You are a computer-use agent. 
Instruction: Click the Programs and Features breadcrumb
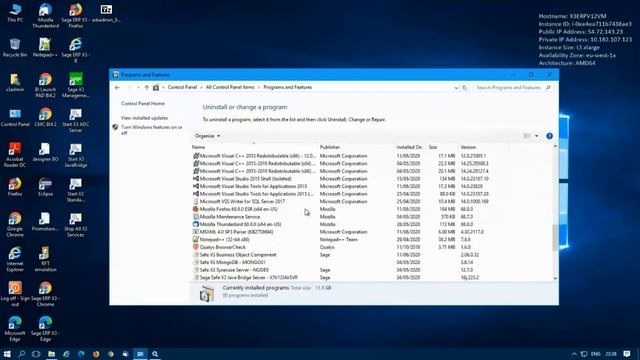click(288, 87)
